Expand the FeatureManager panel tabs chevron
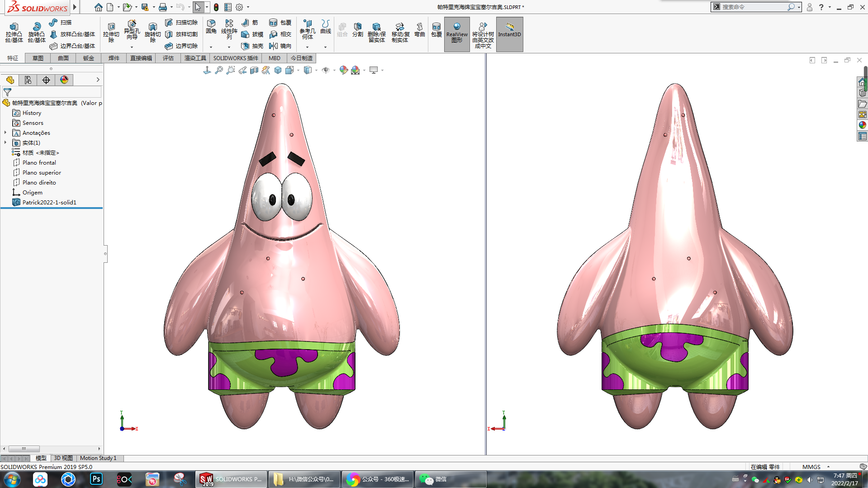 click(98, 80)
